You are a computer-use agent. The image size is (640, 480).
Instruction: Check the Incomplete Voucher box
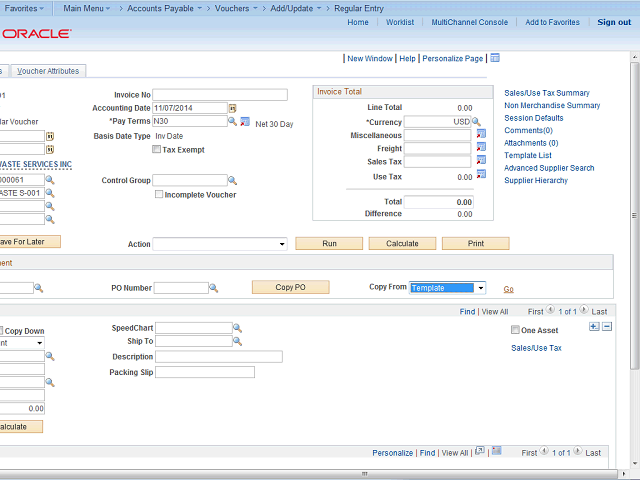pyautogui.click(x=159, y=195)
